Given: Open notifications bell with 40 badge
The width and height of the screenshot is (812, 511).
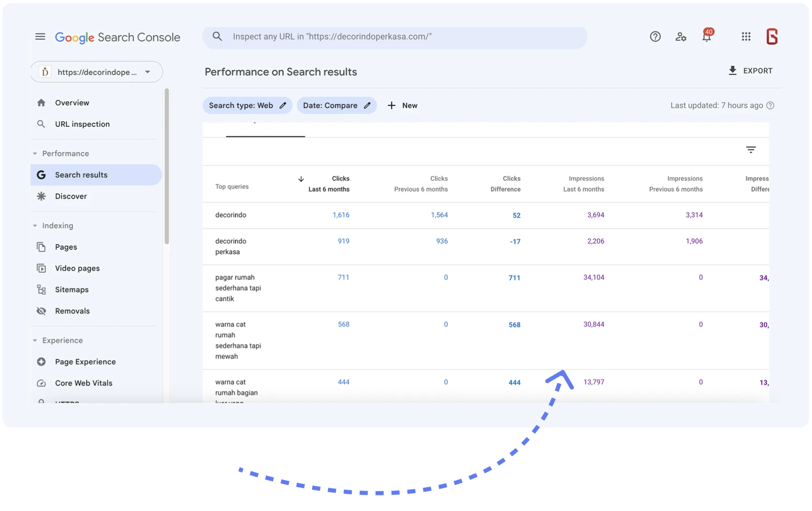Looking at the screenshot, I should tap(707, 36).
